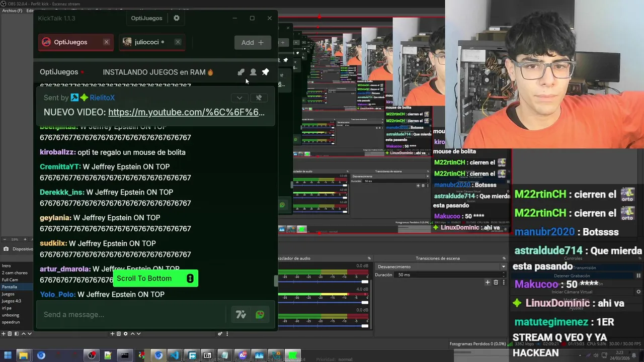This screenshot has width=644, height=362.
Task: Select the Juegos 4:3 scene
Action: 17,301
